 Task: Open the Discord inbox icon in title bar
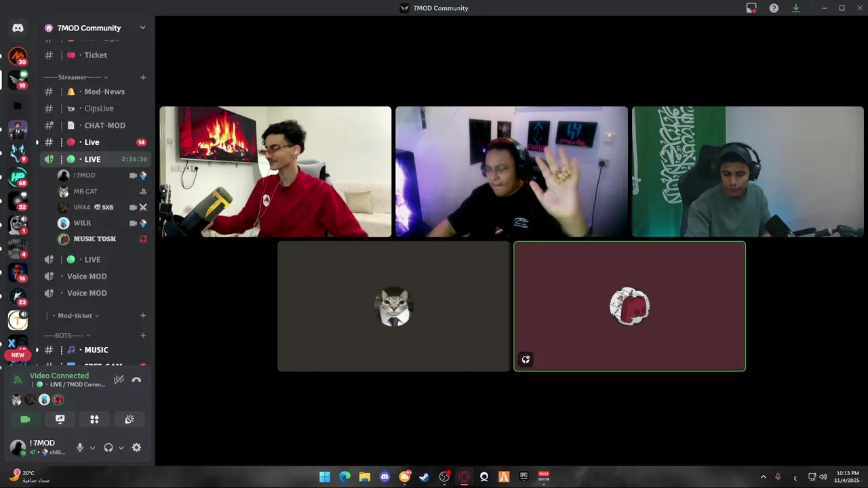click(751, 8)
